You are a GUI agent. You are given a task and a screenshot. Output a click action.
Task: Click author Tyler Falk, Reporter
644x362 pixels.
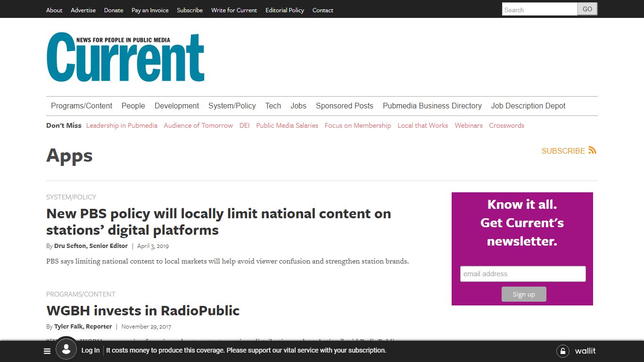point(83,326)
